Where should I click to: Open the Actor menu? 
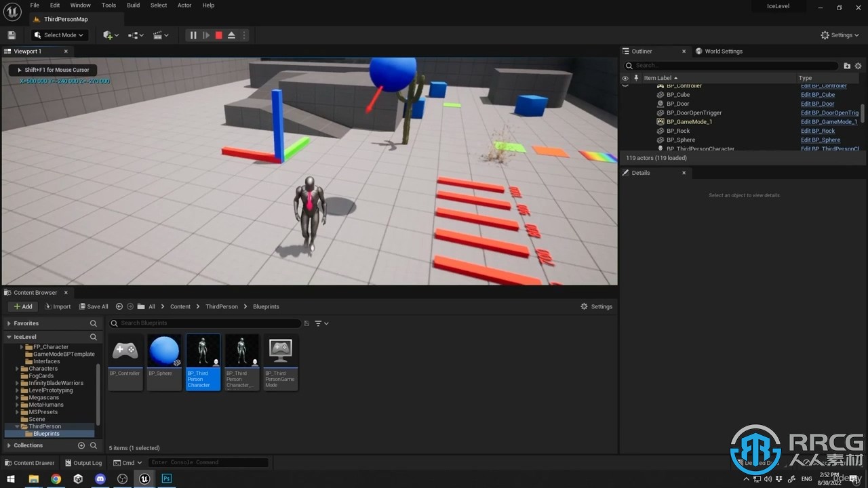184,5
